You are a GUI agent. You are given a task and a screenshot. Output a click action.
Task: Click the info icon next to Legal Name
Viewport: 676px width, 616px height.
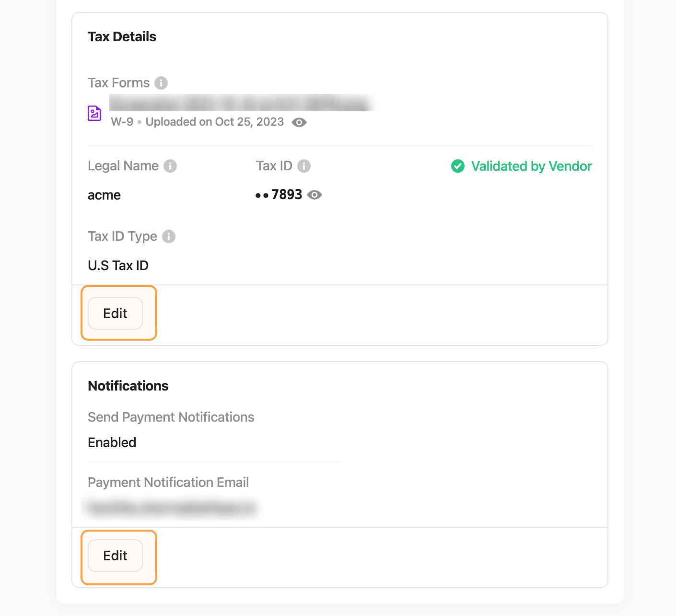click(x=170, y=166)
